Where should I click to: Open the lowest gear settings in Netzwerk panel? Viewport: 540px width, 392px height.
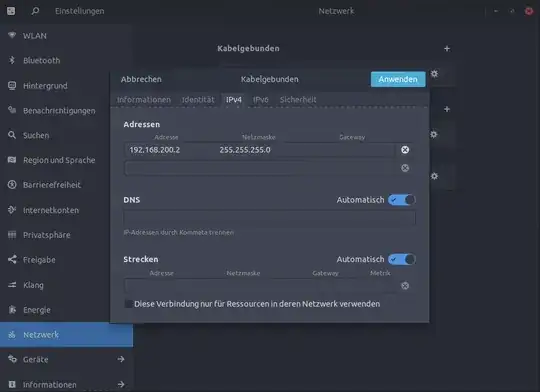[x=434, y=176]
